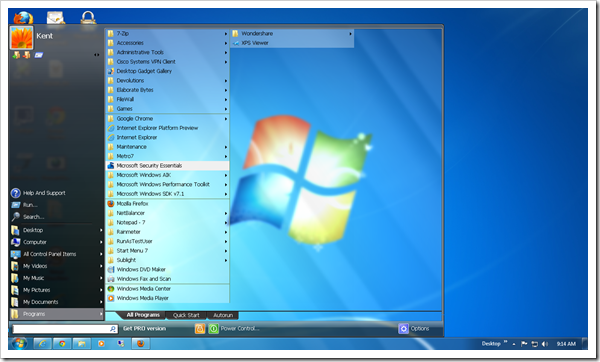Click the double-arrow panel width handle
The width and height of the screenshot is (600, 362).
(x=96, y=55)
